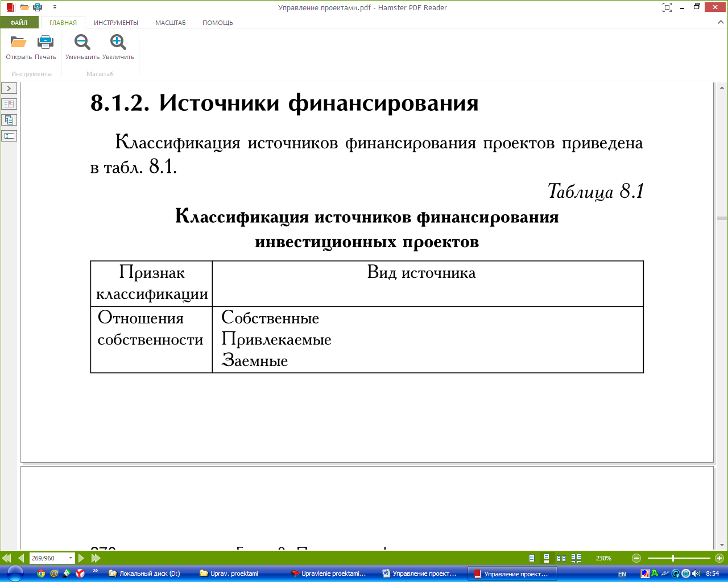Click the zoom slider handle in status bar

pos(673,558)
